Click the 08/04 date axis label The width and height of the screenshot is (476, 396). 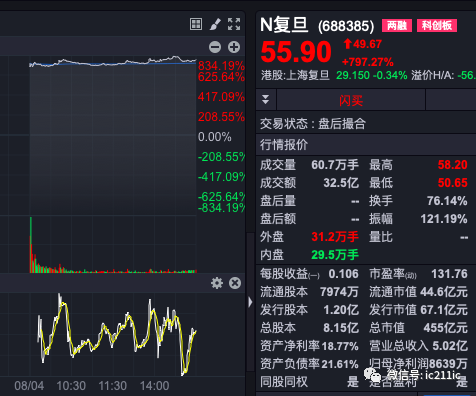(x=29, y=386)
